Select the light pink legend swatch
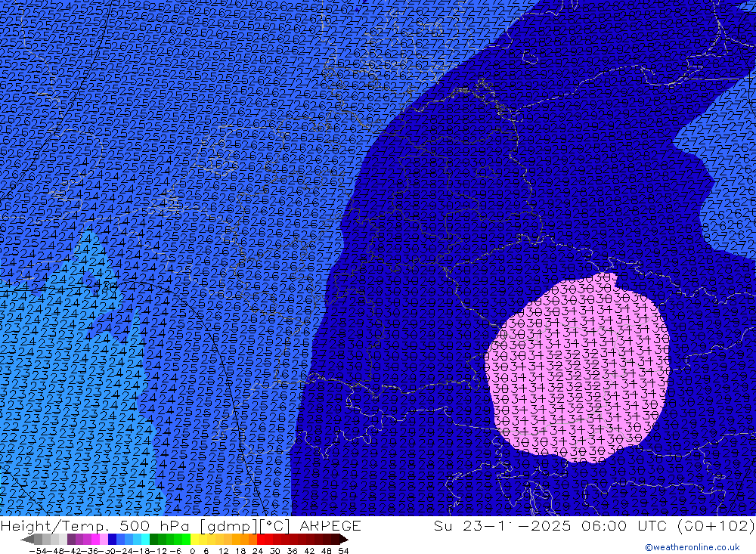 (x=104, y=540)
